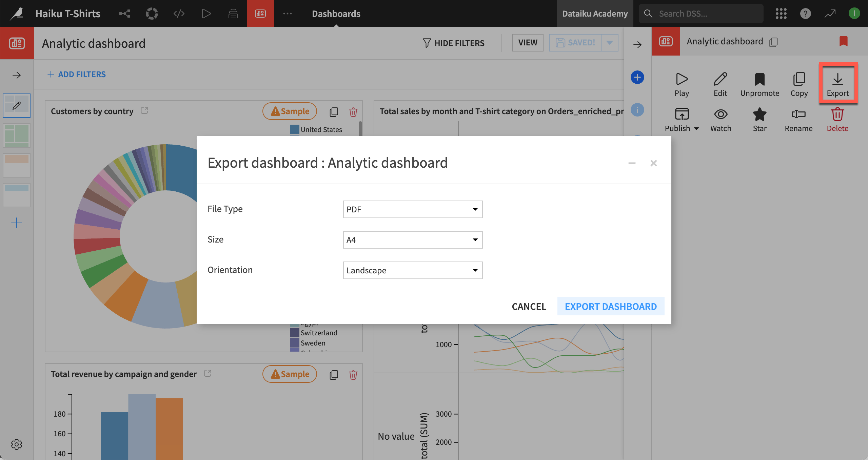This screenshot has height=460, width=868.
Task: Open the File Type dropdown showing PDF
Action: pyautogui.click(x=412, y=209)
